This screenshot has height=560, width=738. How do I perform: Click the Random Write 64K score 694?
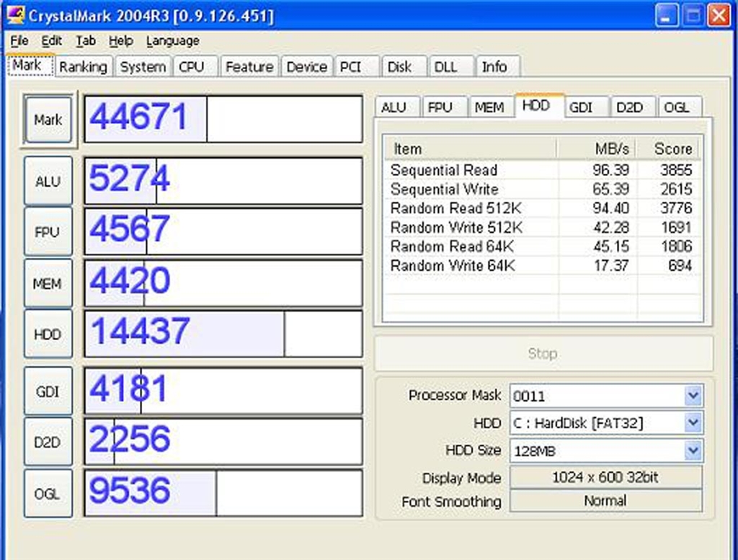point(680,265)
